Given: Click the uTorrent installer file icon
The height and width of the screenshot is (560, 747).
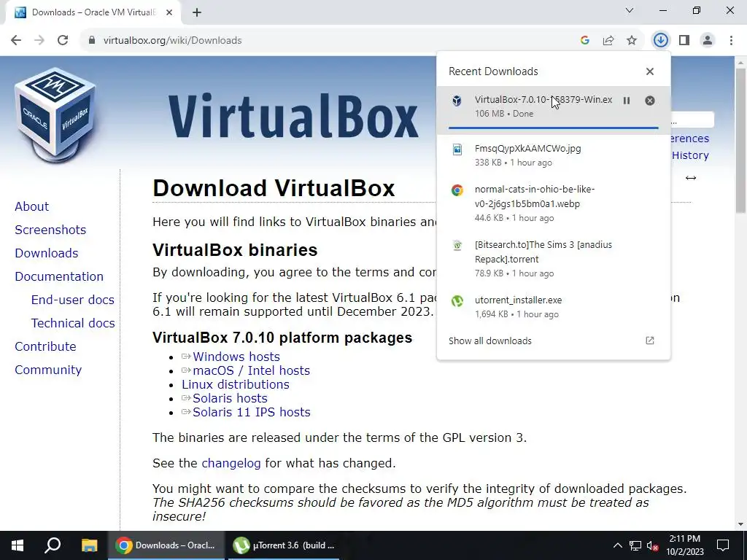Looking at the screenshot, I should [457, 301].
